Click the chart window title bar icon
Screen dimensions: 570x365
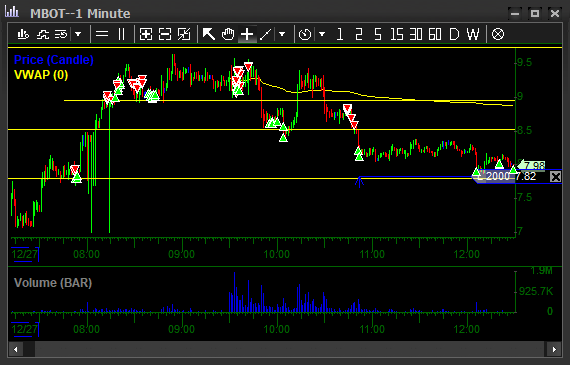(x=12, y=12)
